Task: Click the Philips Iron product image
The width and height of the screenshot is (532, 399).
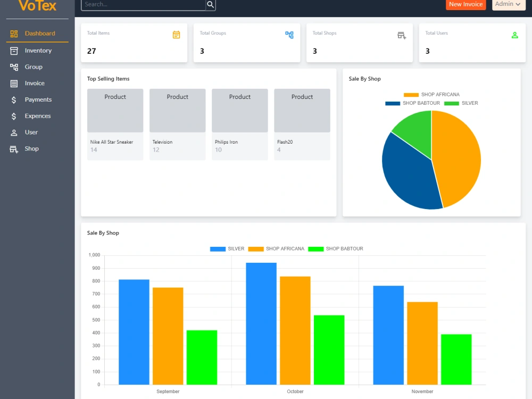Action: pyautogui.click(x=240, y=111)
